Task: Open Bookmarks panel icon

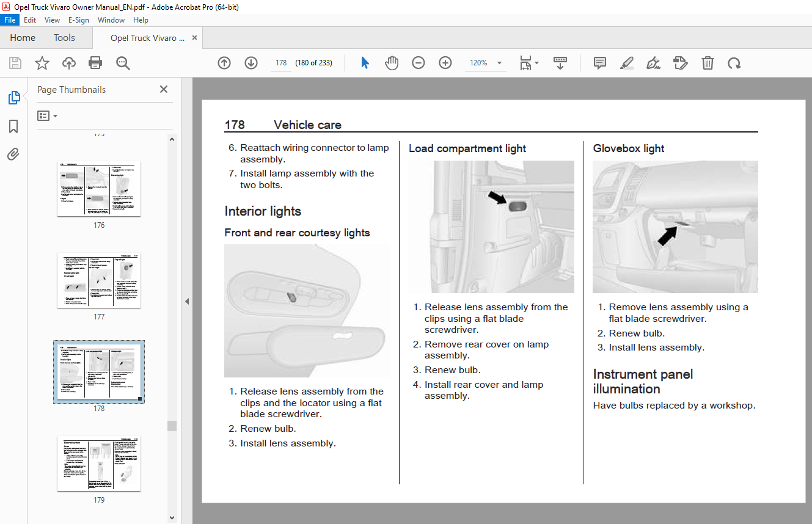Action: point(13,126)
